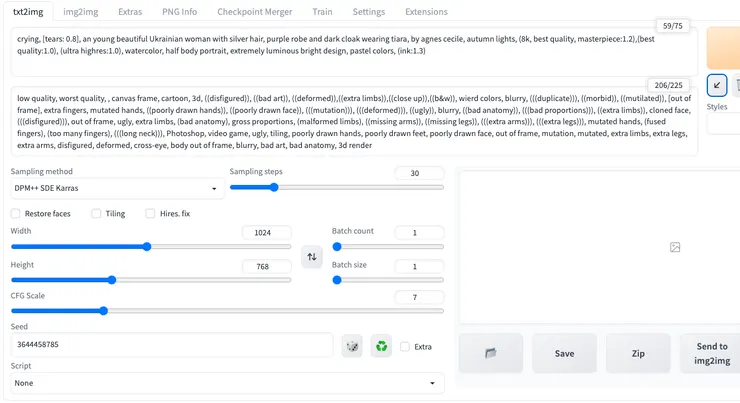
Task: Click the CFG Scale slider handle
Action: [103, 311]
